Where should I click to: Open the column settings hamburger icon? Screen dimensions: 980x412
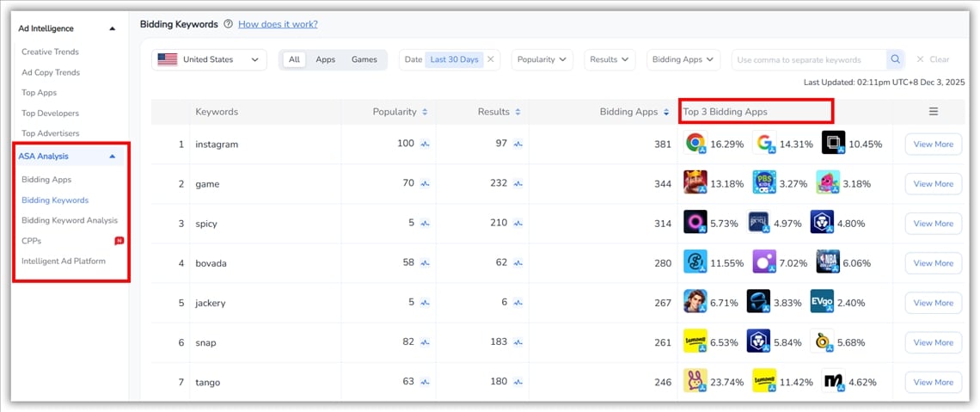coord(933,112)
